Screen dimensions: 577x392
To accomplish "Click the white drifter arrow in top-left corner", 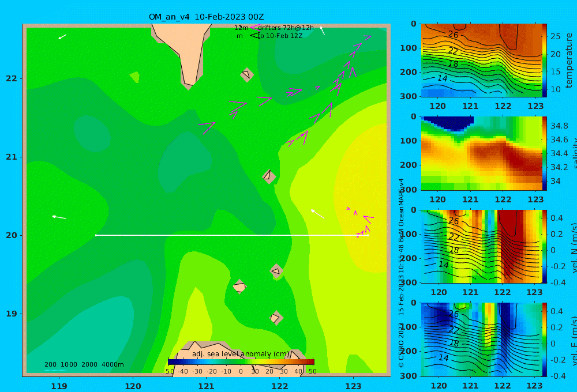I will [62, 37].
